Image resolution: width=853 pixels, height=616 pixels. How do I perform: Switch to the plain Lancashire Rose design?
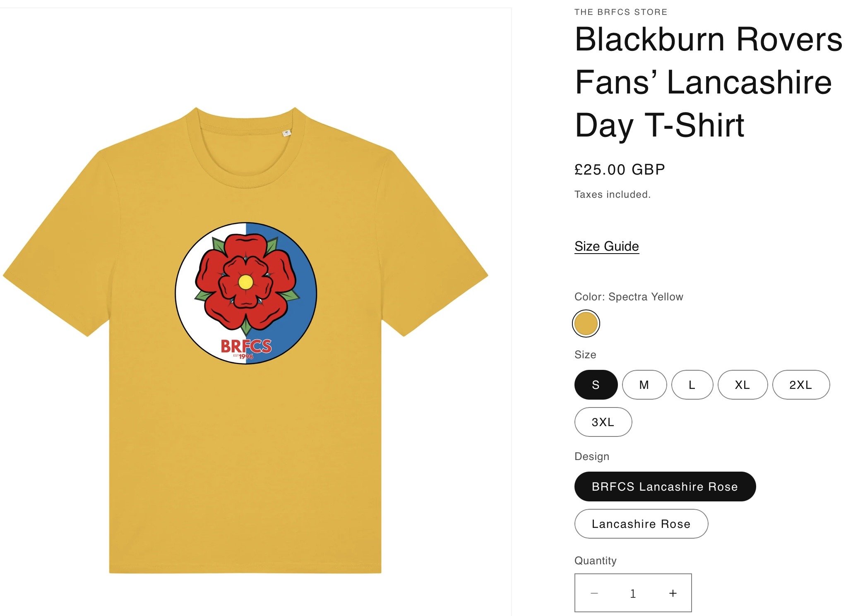pyautogui.click(x=641, y=524)
